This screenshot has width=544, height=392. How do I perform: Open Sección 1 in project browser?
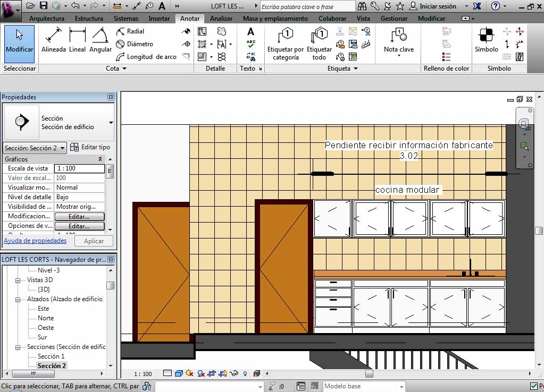tap(51, 356)
